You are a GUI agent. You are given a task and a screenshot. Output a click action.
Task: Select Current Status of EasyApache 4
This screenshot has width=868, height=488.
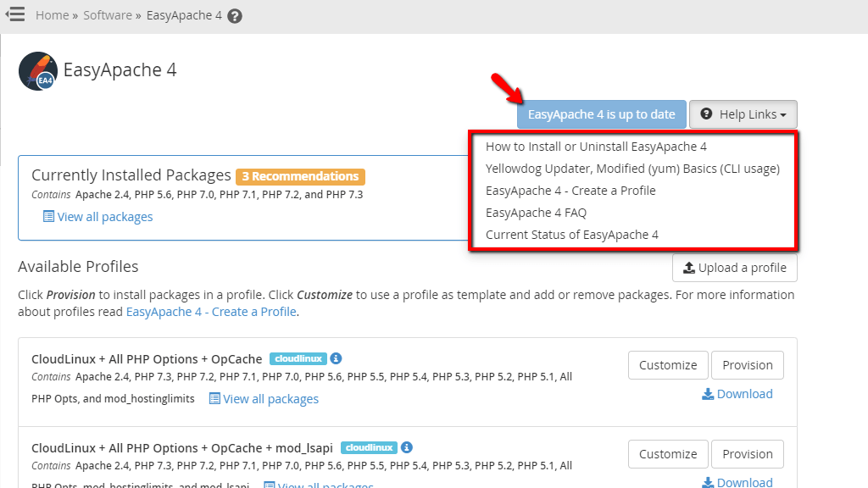572,235
